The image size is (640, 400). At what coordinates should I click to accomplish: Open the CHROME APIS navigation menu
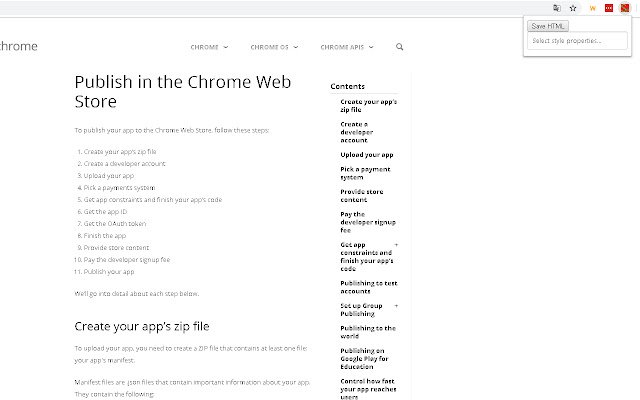click(x=347, y=47)
